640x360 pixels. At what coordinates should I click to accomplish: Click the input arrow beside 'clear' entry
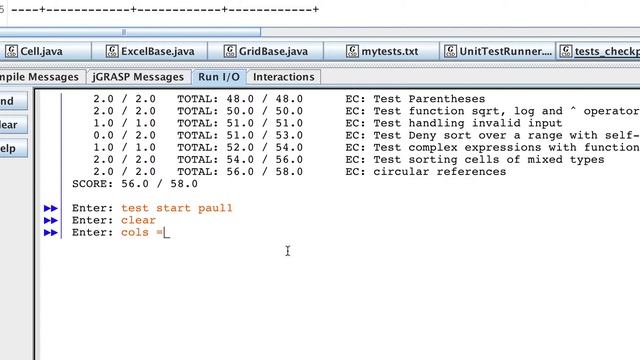[51, 220]
